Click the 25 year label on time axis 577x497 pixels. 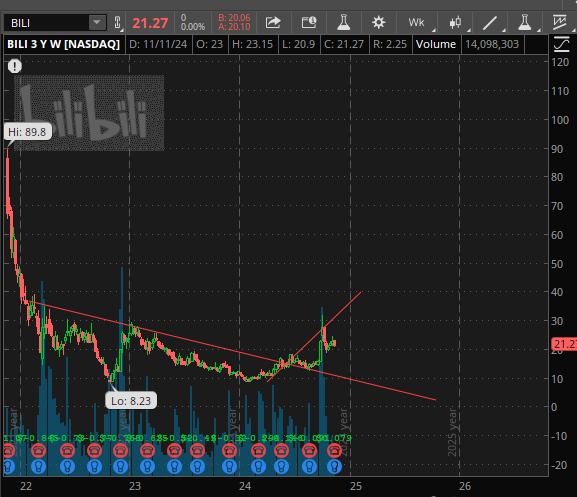click(356, 486)
